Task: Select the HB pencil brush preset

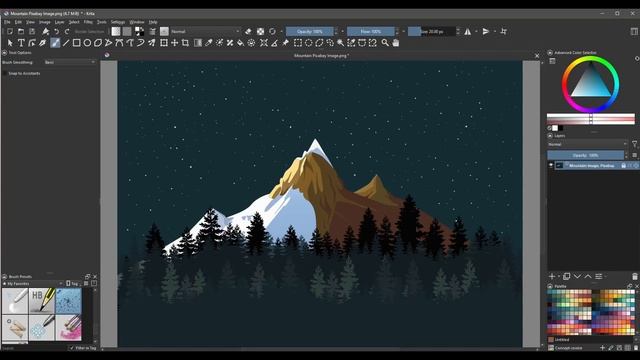Action: [42, 300]
